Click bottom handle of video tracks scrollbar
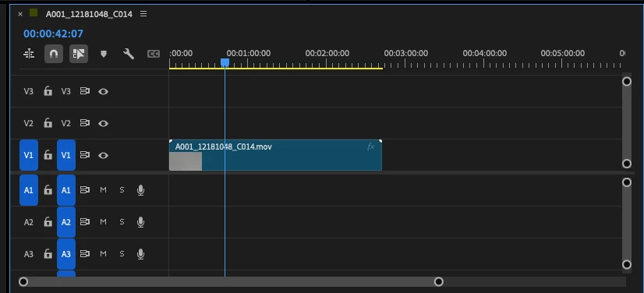 tap(626, 164)
